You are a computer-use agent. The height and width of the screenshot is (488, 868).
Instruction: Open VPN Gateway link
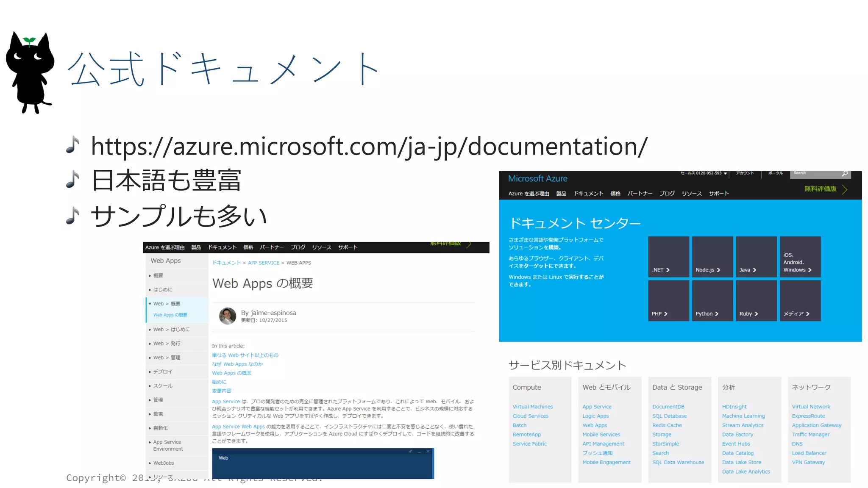click(808, 463)
